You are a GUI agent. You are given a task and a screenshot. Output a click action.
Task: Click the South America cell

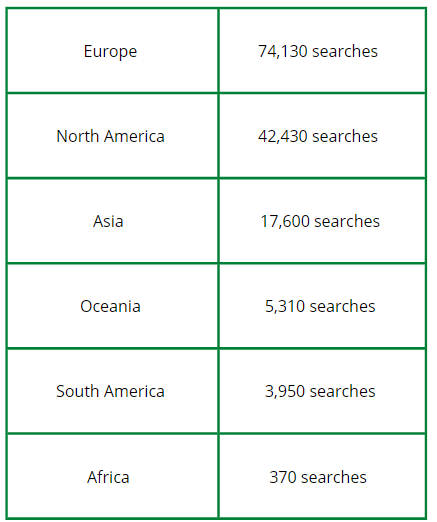click(x=112, y=391)
